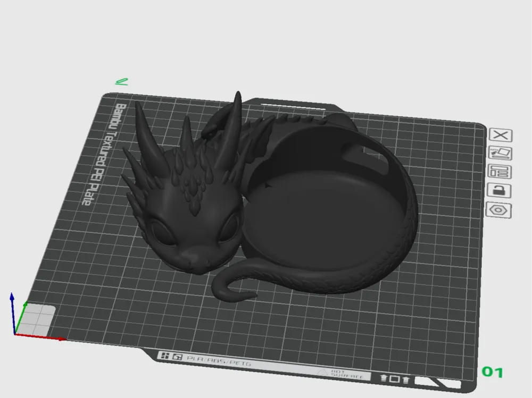Viewport: 532px width, 398px height.
Task: Click the Hot Surface warning triangle icon
Action: [x=321, y=372]
